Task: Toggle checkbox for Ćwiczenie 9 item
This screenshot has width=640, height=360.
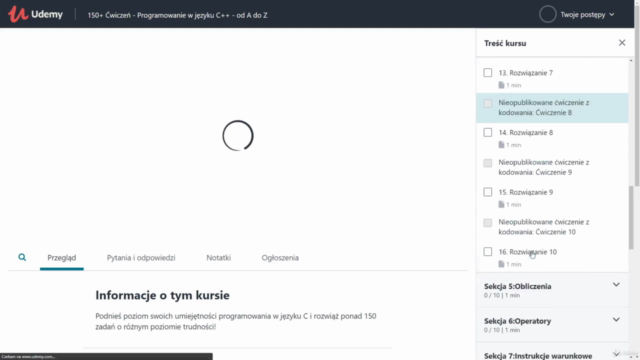Action: point(488,163)
